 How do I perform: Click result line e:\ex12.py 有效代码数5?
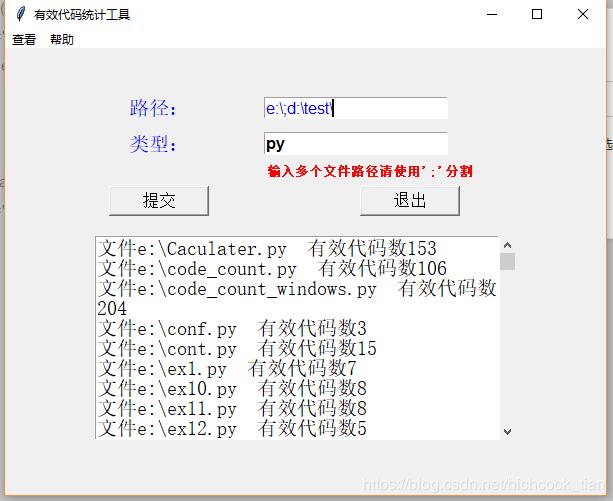tap(232, 428)
